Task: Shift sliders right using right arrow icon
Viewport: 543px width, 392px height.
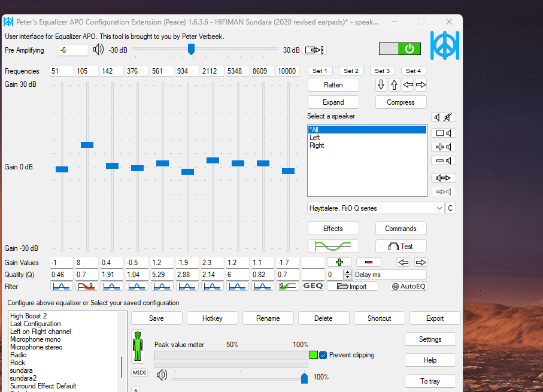Action: tap(421, 84)
